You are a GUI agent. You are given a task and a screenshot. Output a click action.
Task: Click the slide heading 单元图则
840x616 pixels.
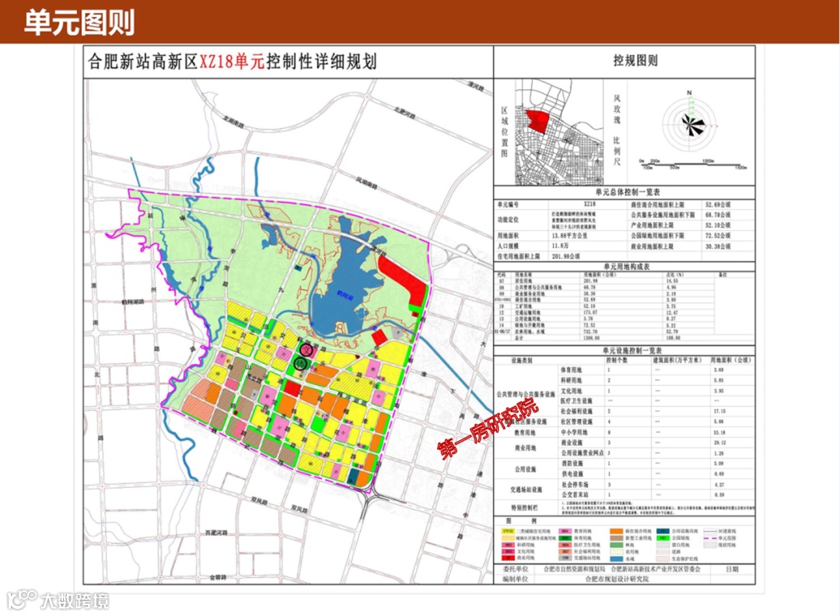click(x=79, y=23)
